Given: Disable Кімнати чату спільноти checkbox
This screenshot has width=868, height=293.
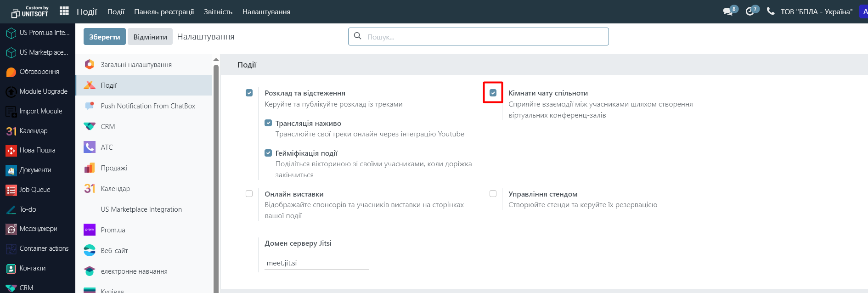Looking at the screenshot, I should 493,93.
